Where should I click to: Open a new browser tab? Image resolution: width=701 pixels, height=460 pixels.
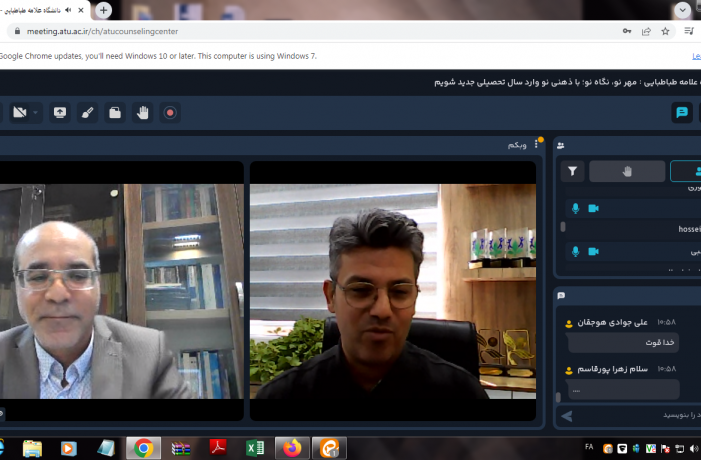point(103,10)
